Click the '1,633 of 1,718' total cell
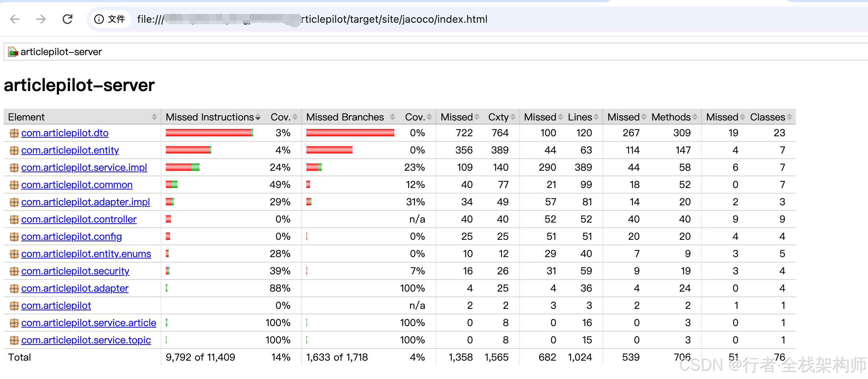This screenshot has height=379, width=868. tap(337, 357)
